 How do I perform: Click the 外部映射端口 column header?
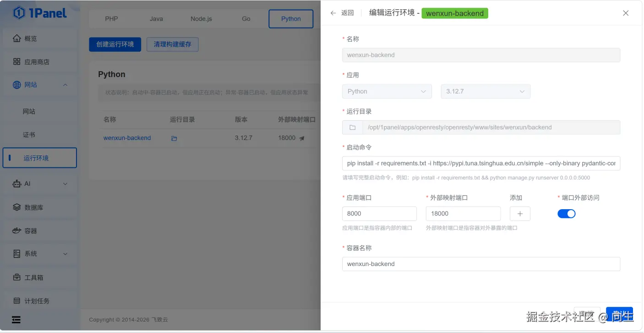pyautogui.click(x=297, y=119)
